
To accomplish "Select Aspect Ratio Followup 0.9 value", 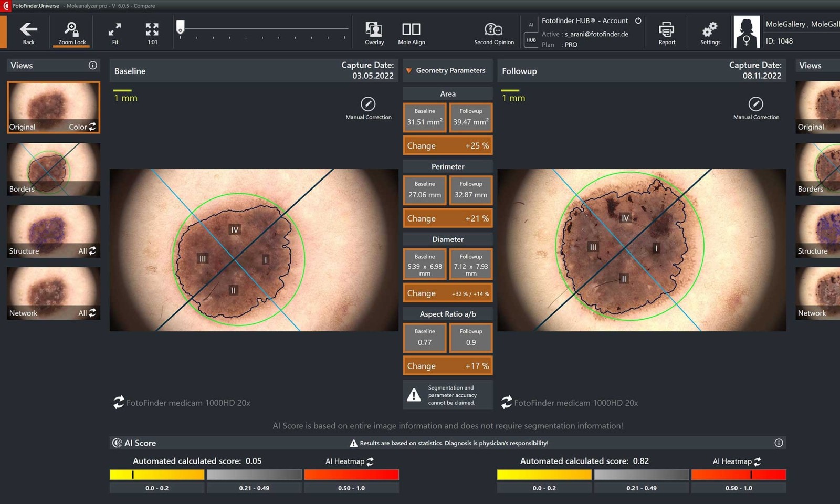I will tap(471, 338).
